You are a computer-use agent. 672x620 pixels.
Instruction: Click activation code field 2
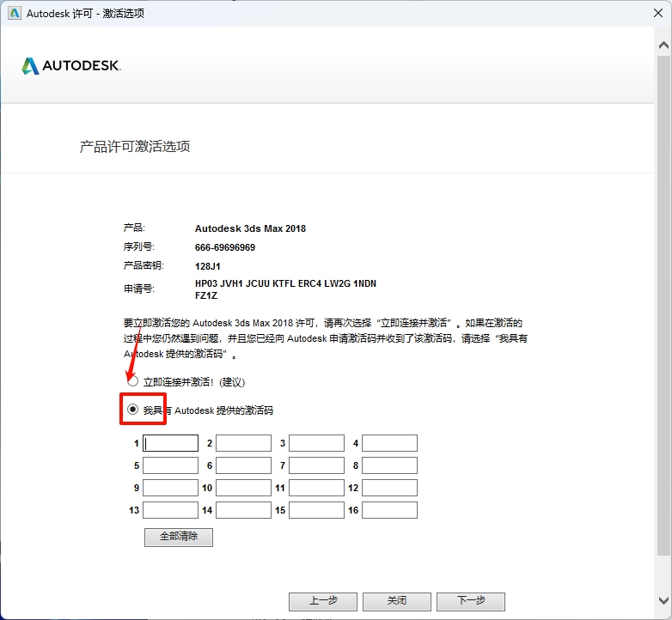[243, 443]
